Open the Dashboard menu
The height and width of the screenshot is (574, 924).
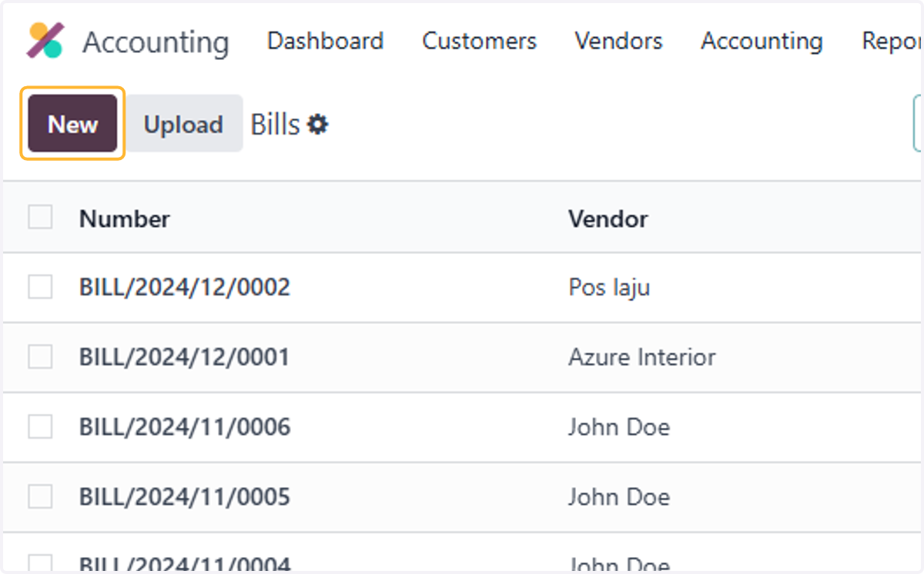click(325, 41)
